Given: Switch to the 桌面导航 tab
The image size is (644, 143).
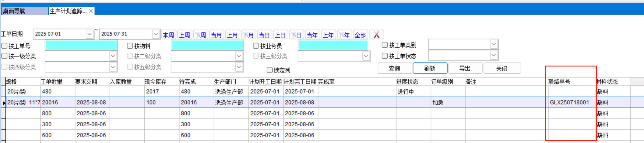Looking at the screenshot, I should [24, 11].
